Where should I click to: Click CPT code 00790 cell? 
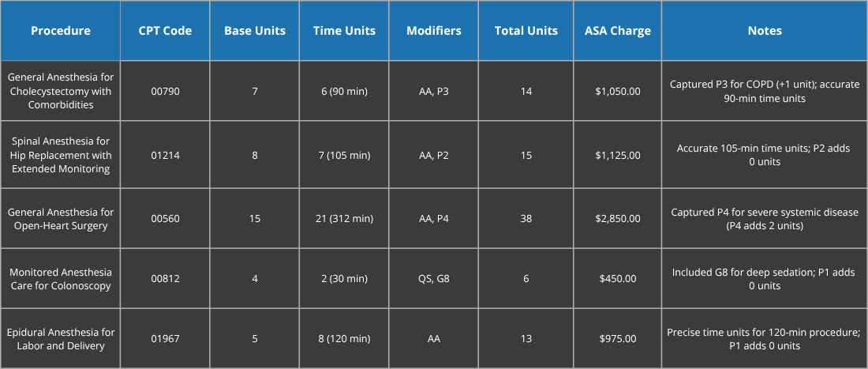click(x=166, y=91)
